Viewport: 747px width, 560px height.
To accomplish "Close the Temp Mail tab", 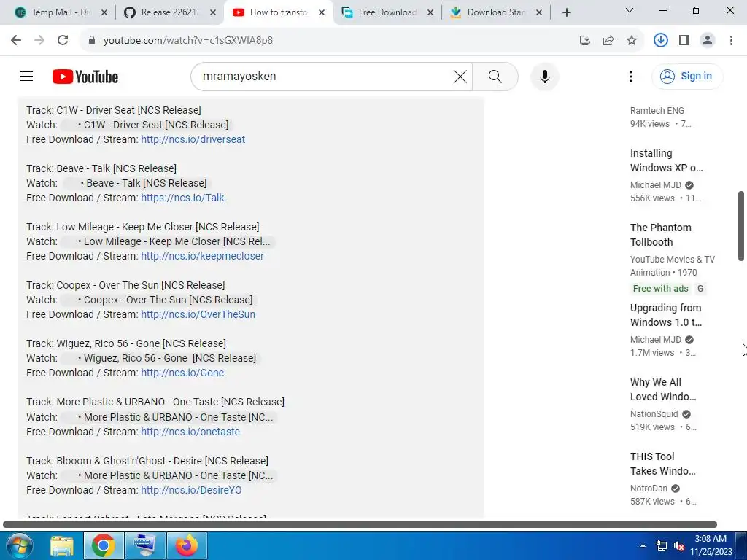I will (x=105, y=12).
